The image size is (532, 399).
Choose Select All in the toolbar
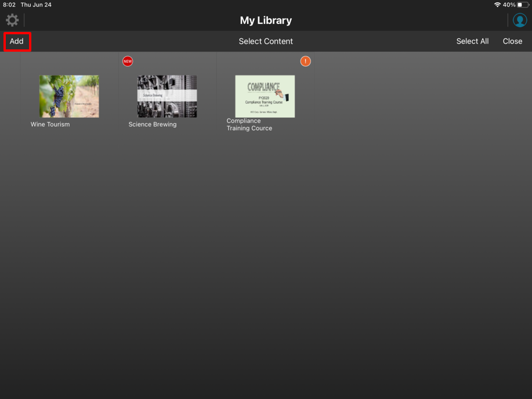(x=472, y=41)
